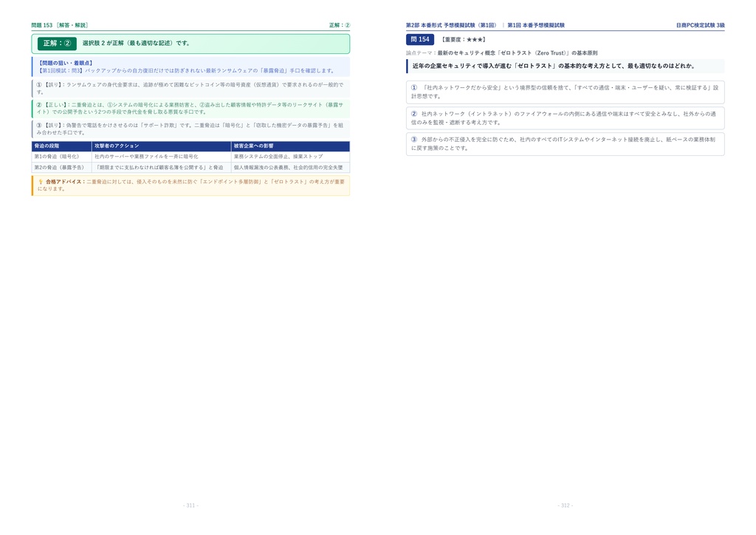Click the cell 業務システムの全面停止、操業ストップ
The image size is (756, 535).
pyautogui.click(x=291, y=157)
